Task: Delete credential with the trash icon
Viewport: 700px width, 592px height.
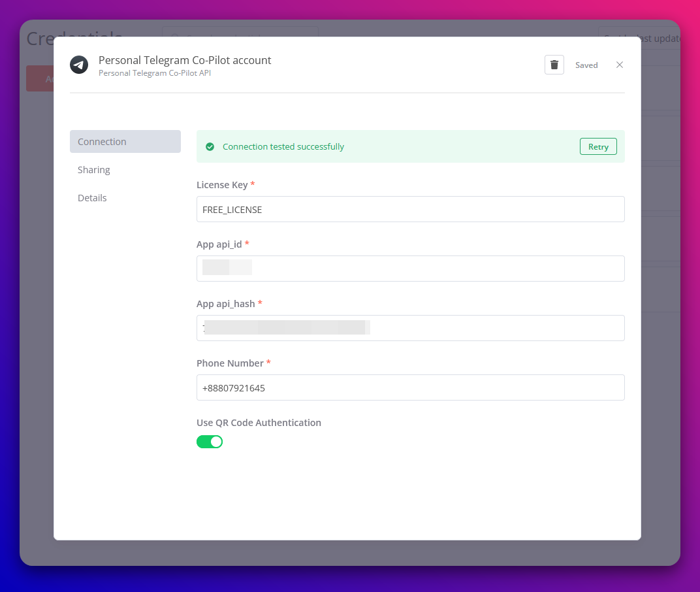Action: click(x=554, y=65)
